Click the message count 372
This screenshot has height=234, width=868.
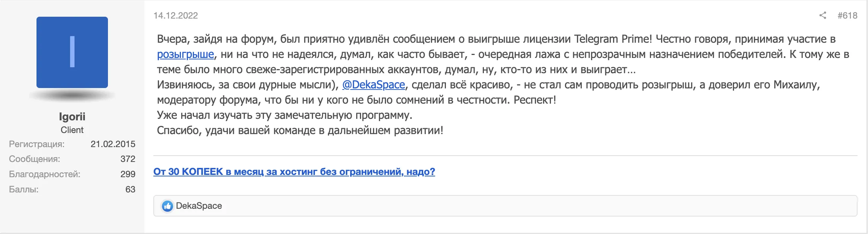pyautogui.click(x=128, y=158)
